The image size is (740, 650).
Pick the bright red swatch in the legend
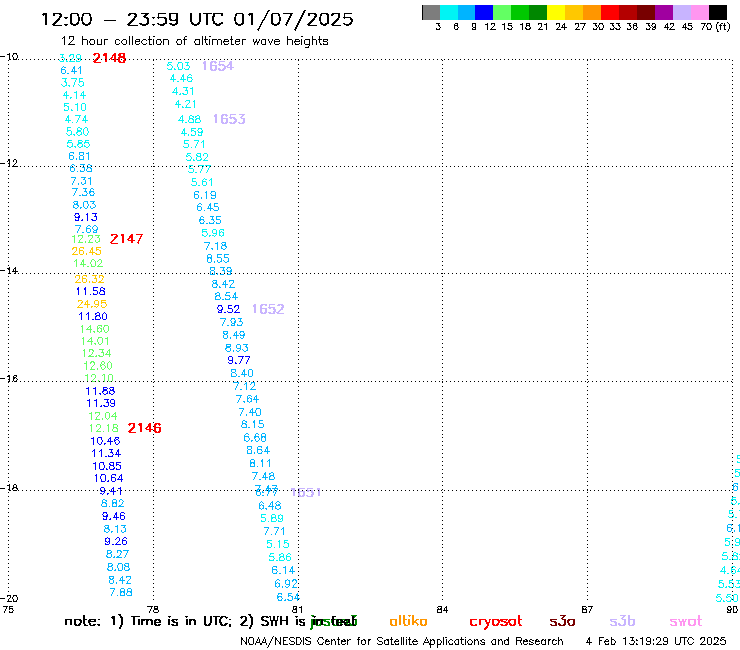point(610,12)
